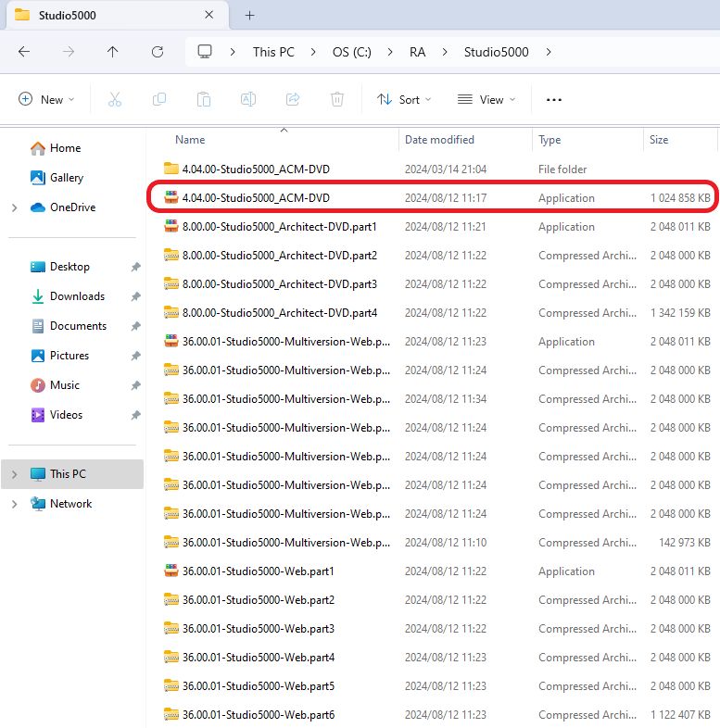Unpin Desktop using its pin icon
The width and height of the screenshot is (720, 728).
[x=135, y=267]
